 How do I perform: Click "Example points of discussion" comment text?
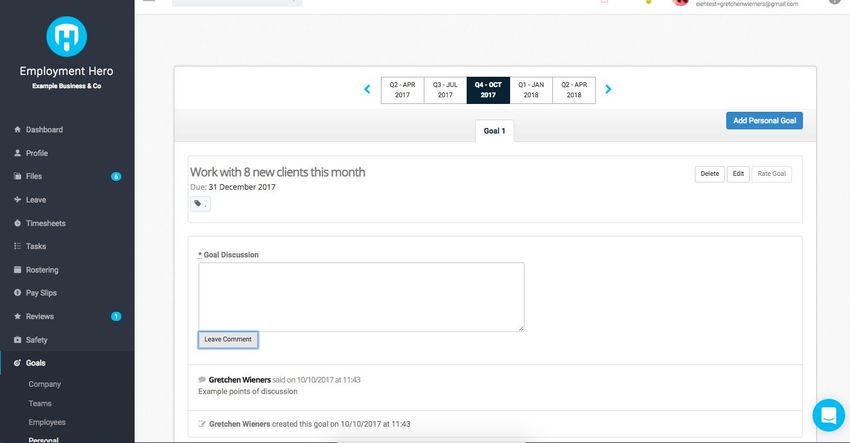click(248, 391)
